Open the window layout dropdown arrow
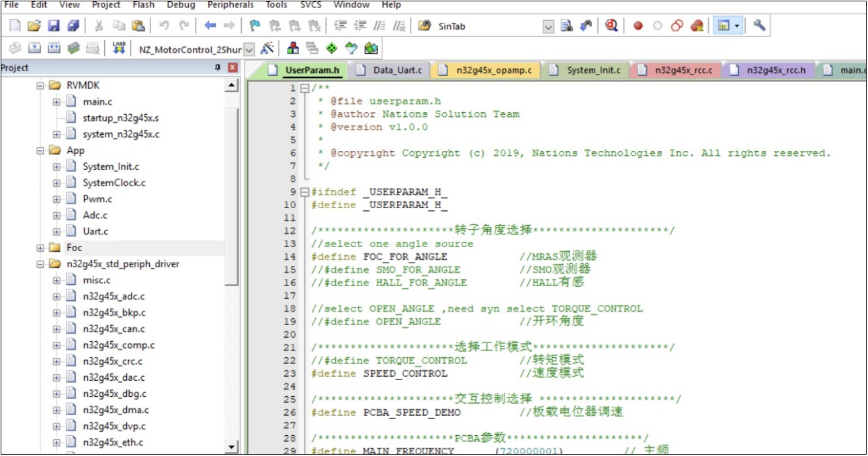Viewport: 868px width, 456px height. coord(738,26)
